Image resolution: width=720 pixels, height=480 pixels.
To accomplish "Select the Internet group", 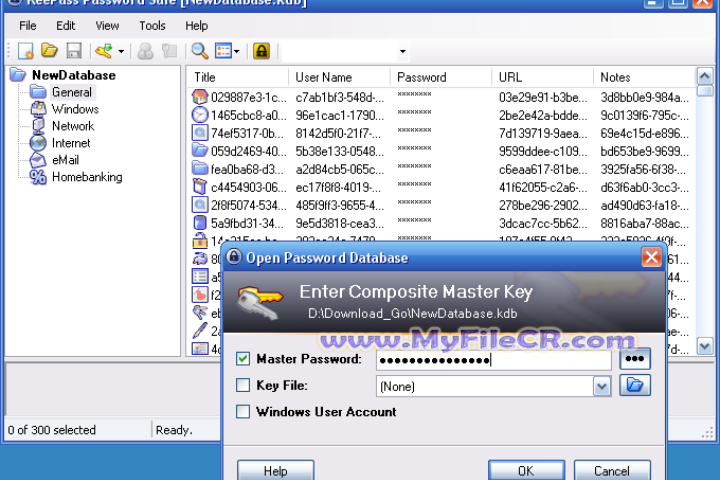I will point(71,143).
